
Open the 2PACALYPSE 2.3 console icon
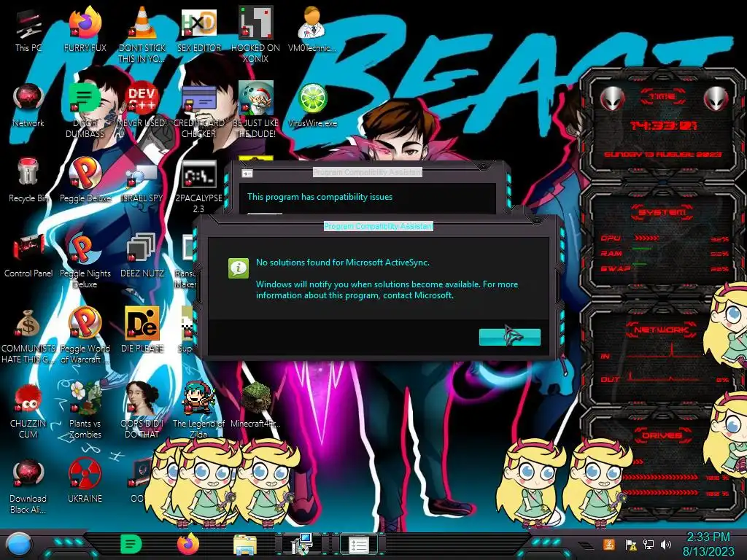click(x=198, y=186)
